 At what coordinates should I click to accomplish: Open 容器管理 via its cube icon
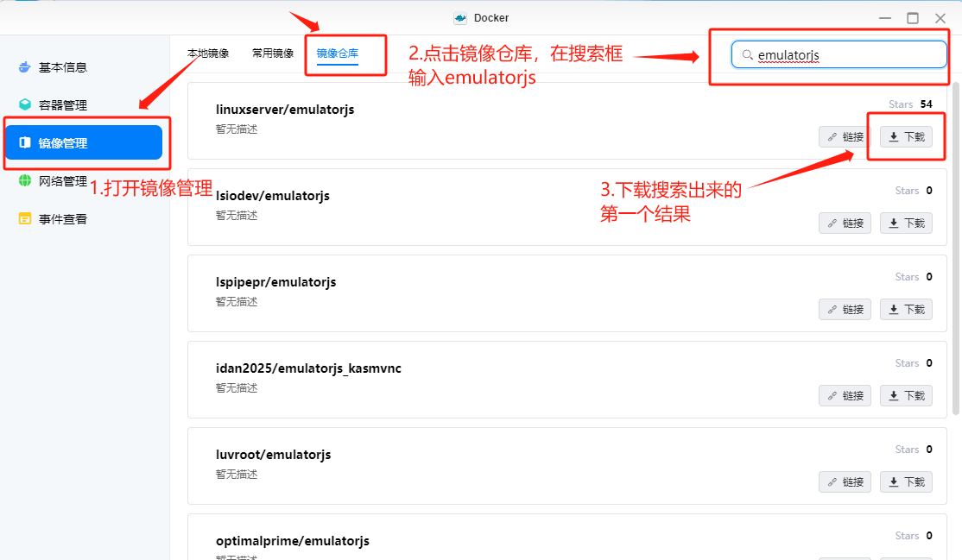[24, 104]
